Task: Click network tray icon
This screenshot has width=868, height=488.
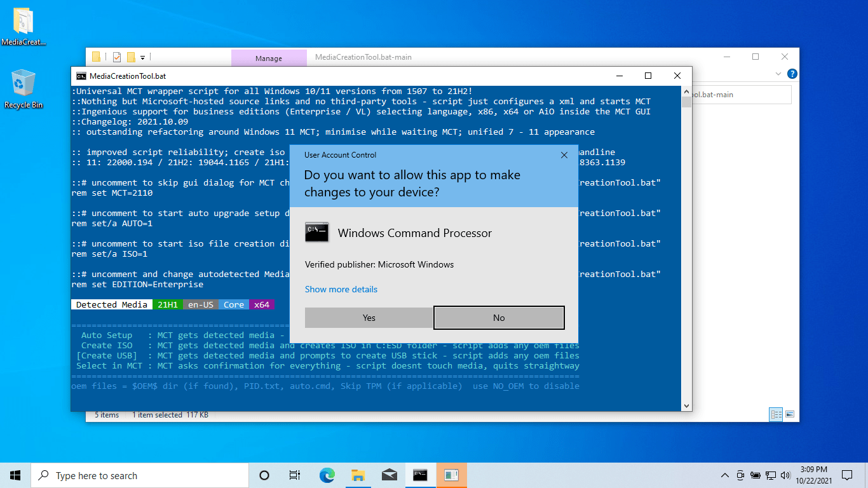Action: tap(771, 475)
